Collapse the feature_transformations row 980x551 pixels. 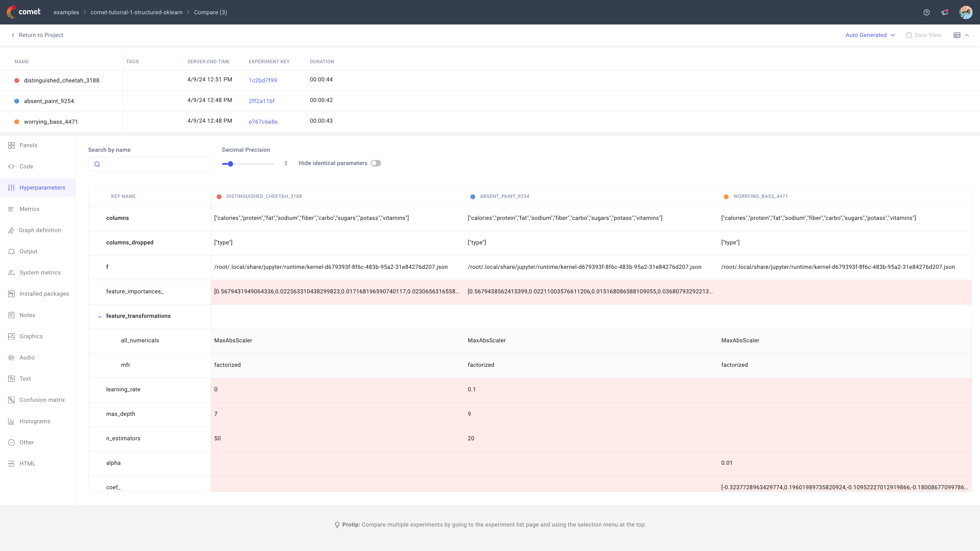click(x=100, y=316)
